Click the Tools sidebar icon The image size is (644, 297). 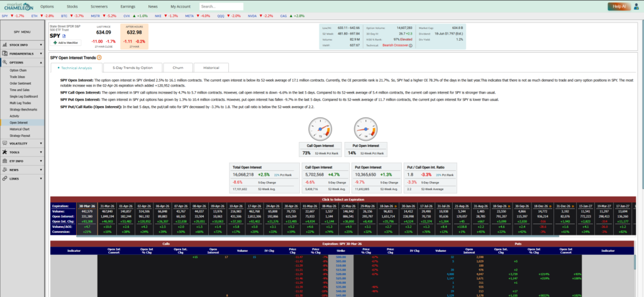(5, 152)
